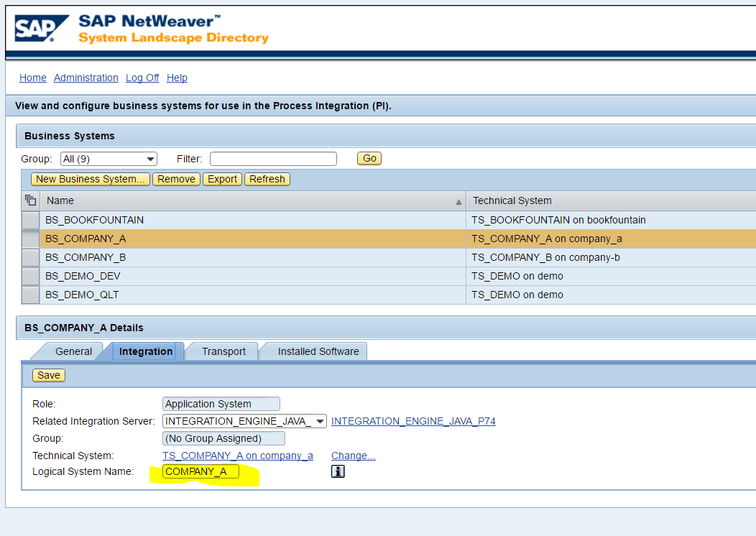The image size is (756, 536).
Task: Click the Role field Application System
Action: tap(221, 404)
